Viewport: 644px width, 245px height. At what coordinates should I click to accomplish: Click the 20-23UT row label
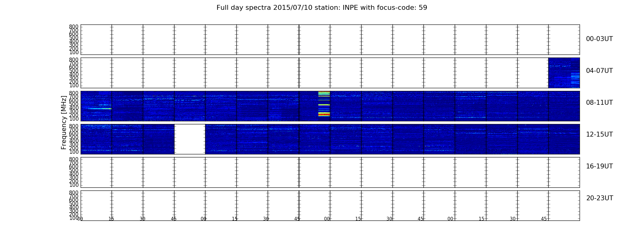coord(600,198)
